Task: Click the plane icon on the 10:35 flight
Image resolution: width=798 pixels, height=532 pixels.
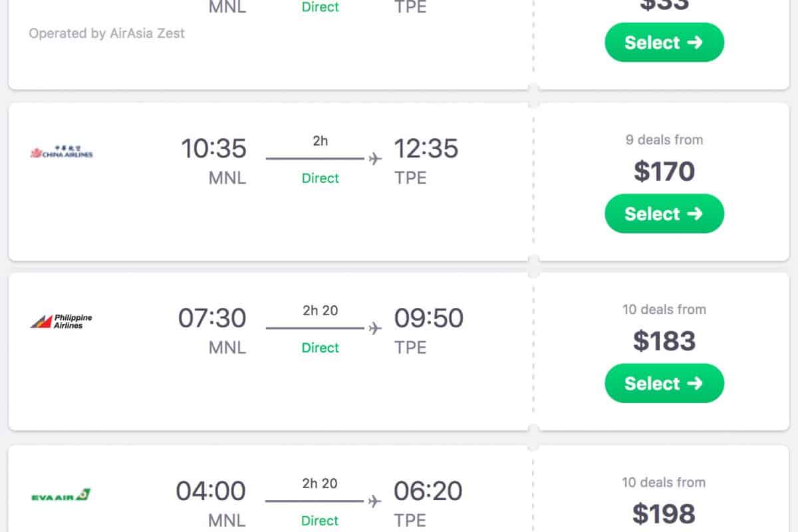Action: pos(375,159)
